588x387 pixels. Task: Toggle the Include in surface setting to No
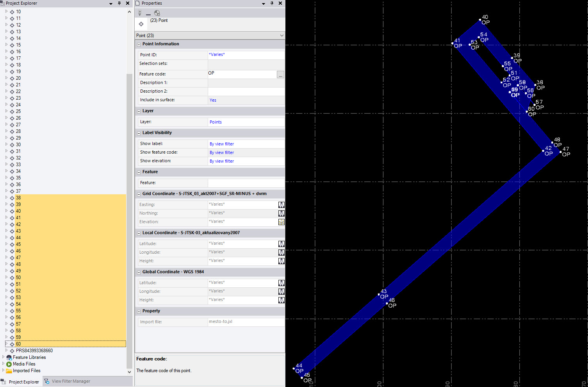click(213, 100)
